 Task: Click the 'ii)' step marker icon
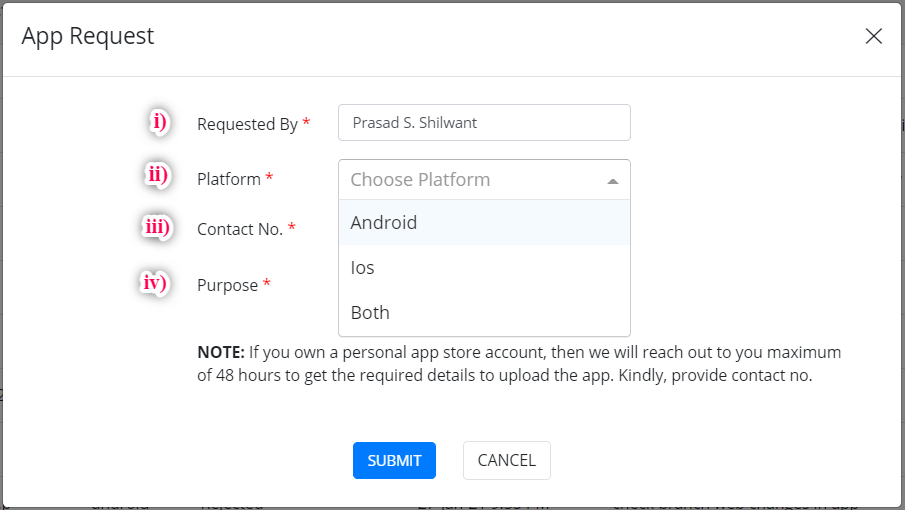coord(157,175)
